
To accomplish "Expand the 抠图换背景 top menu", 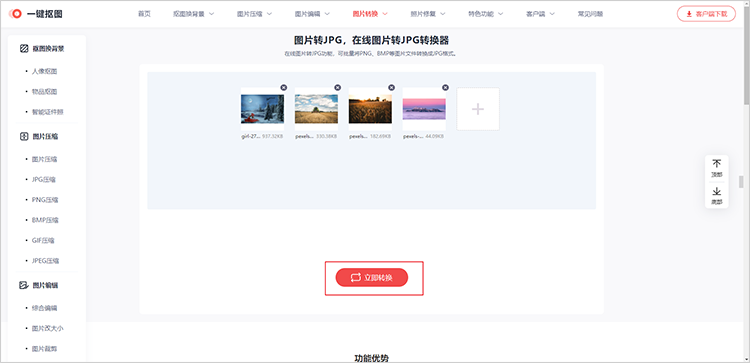I will point(194,14).
